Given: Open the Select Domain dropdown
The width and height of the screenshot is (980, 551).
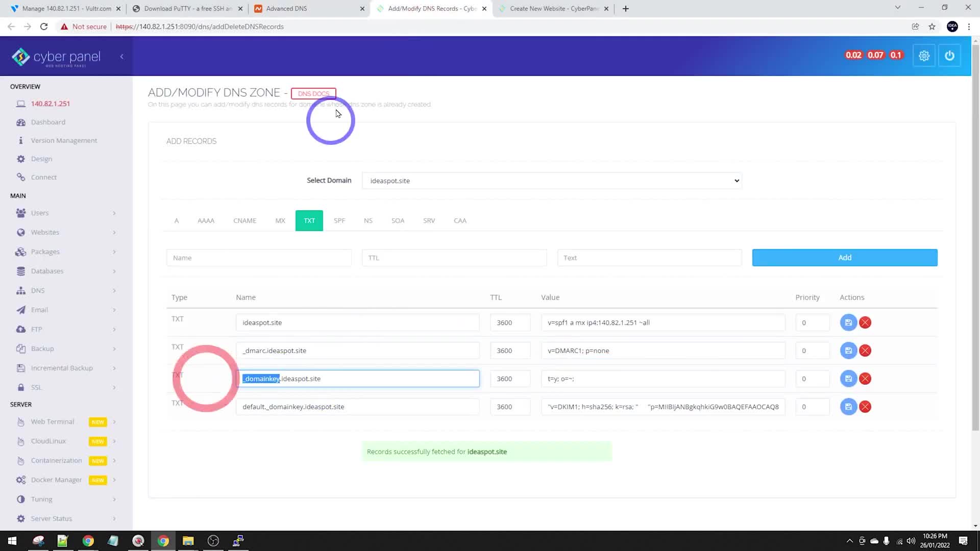Looking at the screenshot, I should point(552,181).
